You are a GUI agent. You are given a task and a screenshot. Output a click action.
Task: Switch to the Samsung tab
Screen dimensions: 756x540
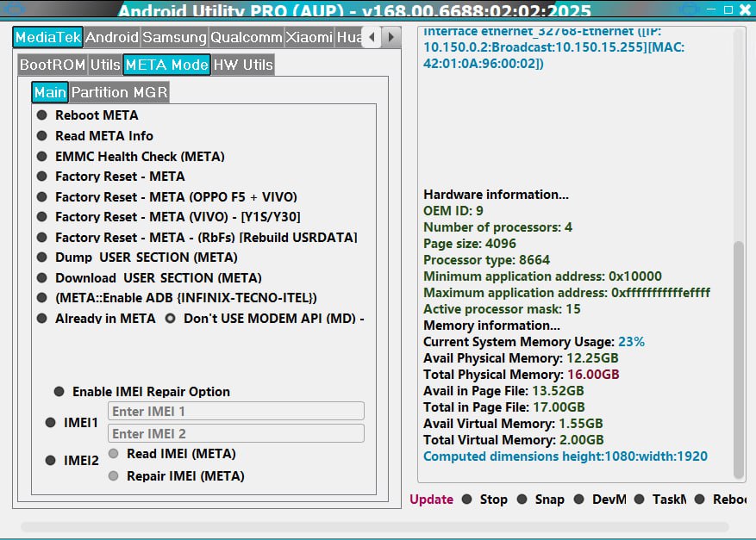pos(174,37)
